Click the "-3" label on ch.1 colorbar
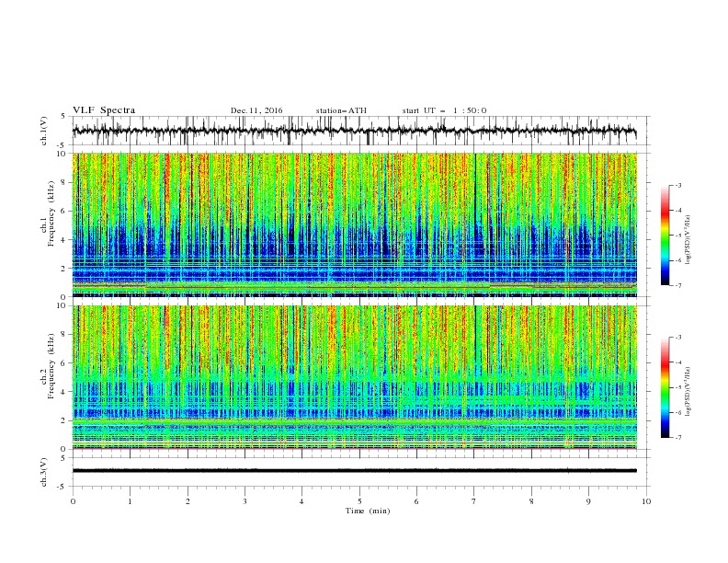 (678, 185)
